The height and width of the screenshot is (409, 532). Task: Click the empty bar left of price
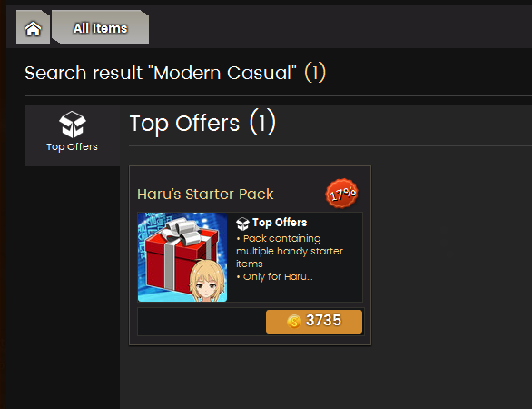[x=202, y=322]
